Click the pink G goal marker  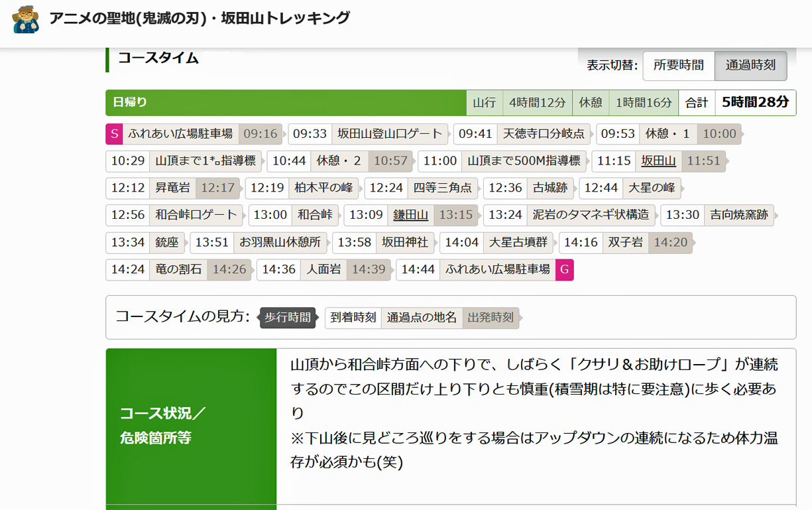(x=564, y=269)
